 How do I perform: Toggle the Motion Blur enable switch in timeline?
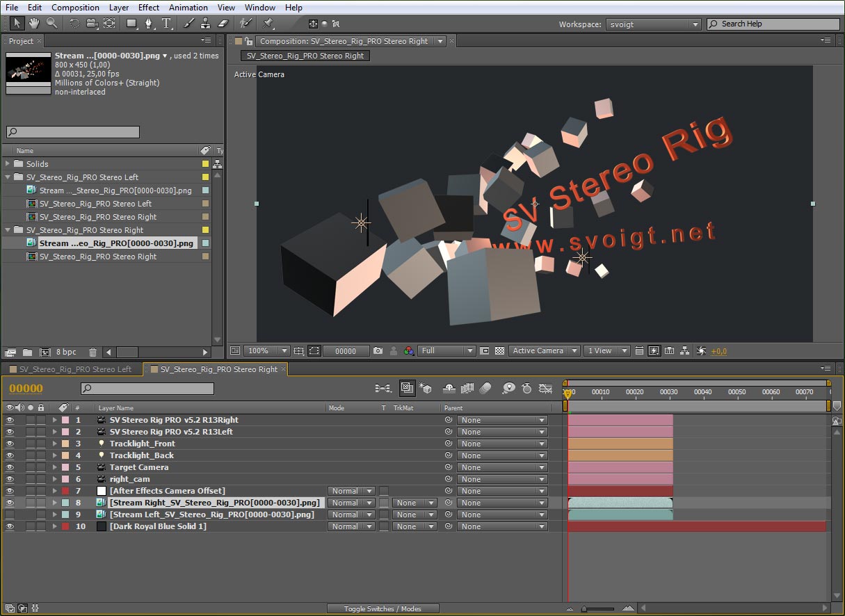tap(485, 389)
